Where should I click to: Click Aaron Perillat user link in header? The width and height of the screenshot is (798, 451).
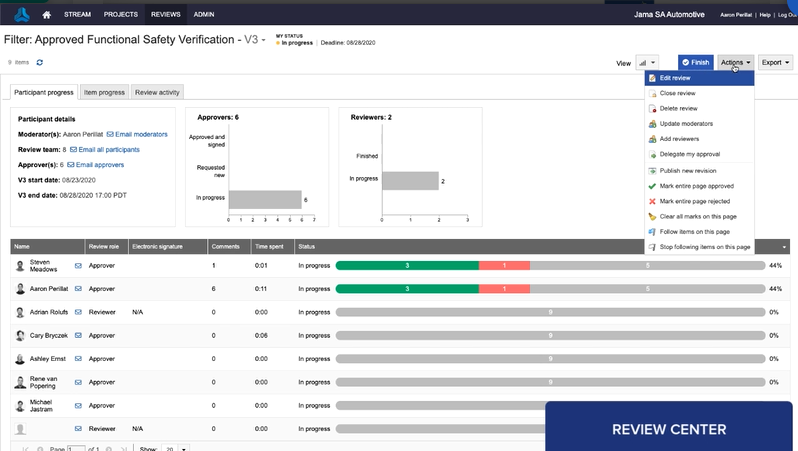point(736,15)
